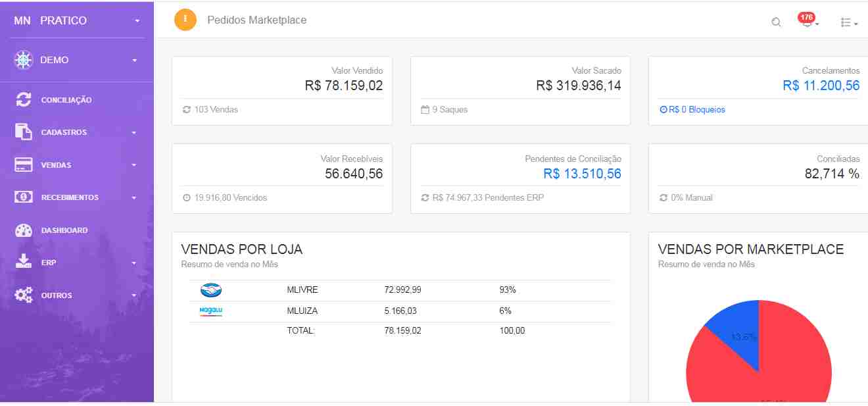Click the Vendas credit card icon

click(23, 165)
